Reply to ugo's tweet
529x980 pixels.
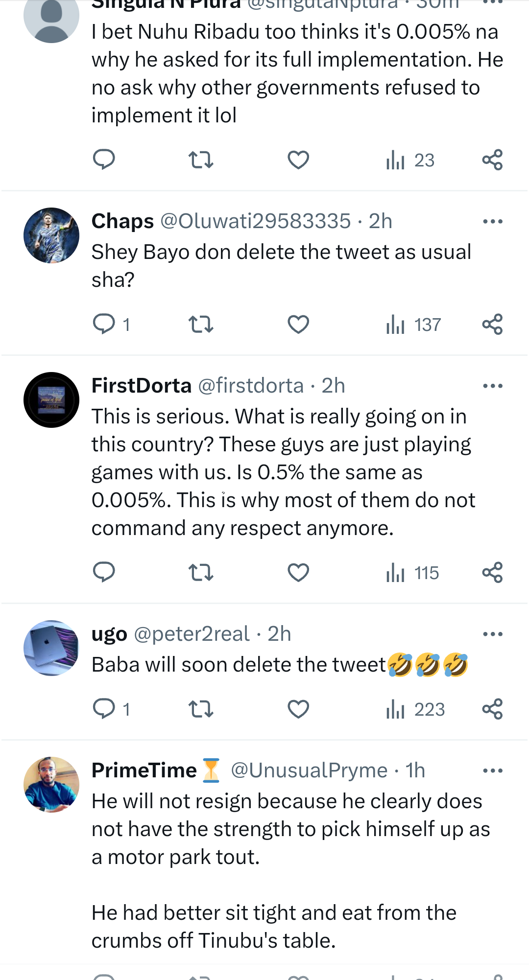(104, 709)
